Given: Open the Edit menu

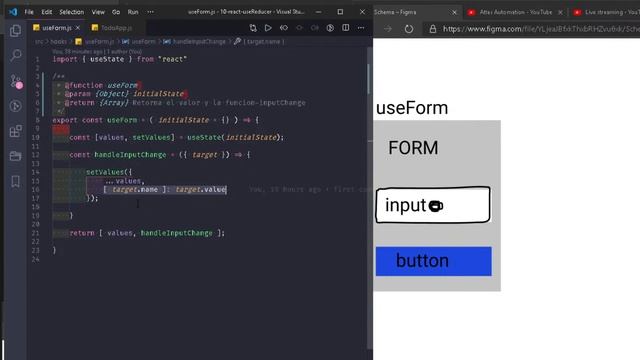Looking at the screenshot, I should click(x=47, y=12).
